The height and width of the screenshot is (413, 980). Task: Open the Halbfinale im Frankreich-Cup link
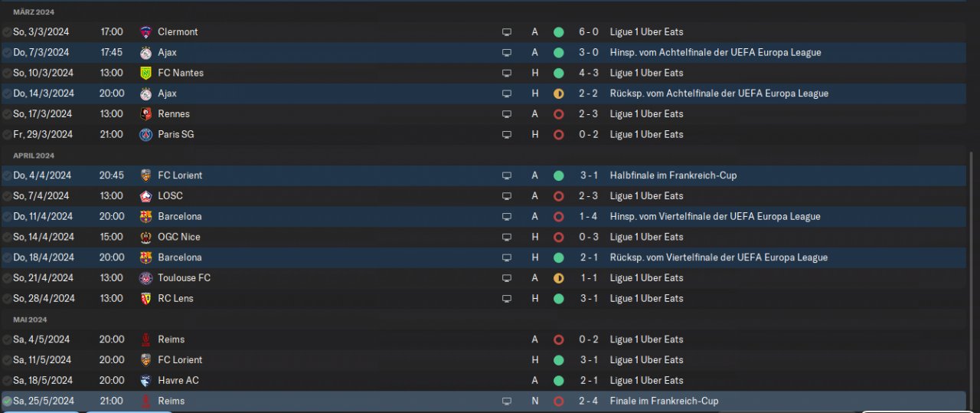pos(673,175)
